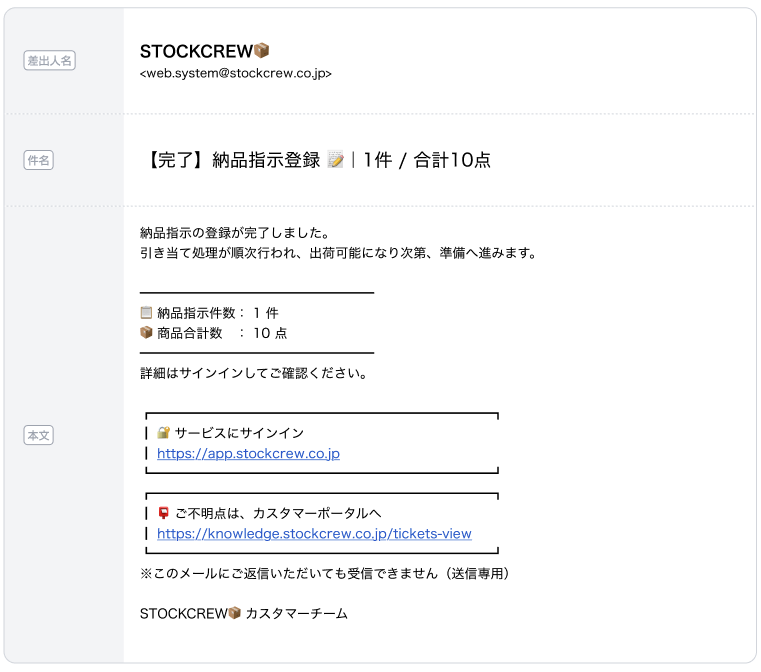This screenshot has height=672, width=761.
Task: Select the 本文 label badge
Action: pyautogui.click(x=38, y=435)
